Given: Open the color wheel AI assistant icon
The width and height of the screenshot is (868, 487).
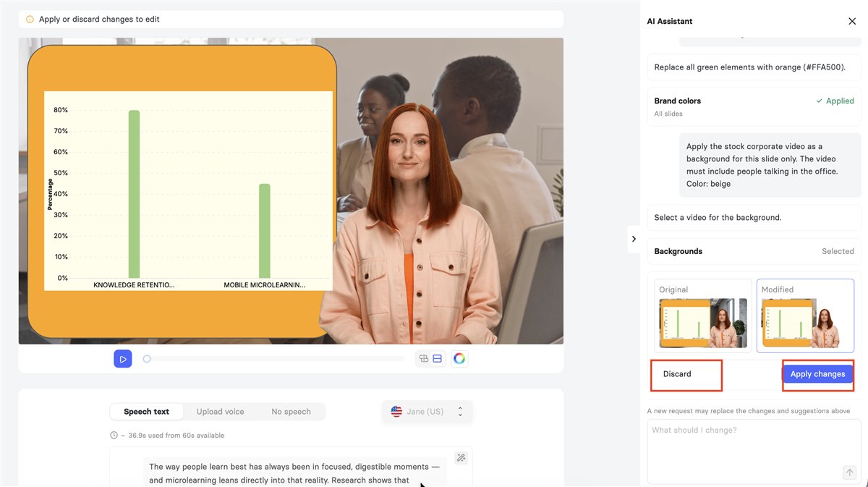Looking at the screenshot, I should point(459,358).
